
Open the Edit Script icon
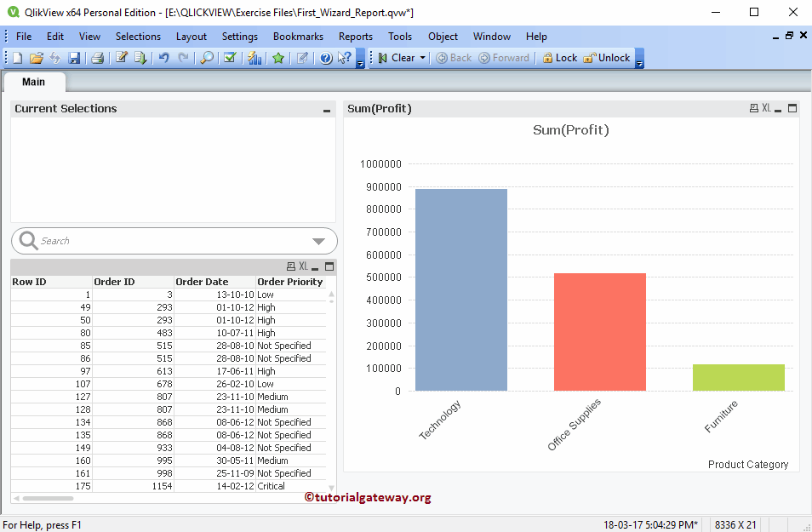(121, 58)
